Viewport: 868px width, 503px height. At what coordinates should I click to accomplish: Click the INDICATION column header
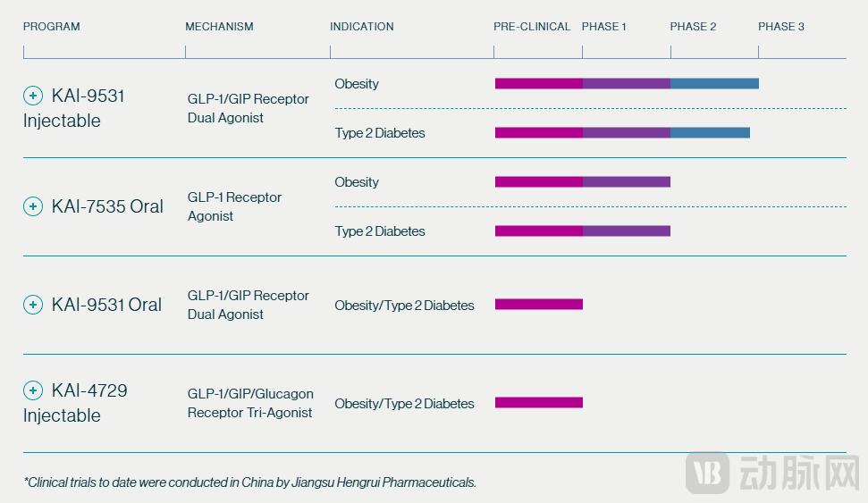361,27
